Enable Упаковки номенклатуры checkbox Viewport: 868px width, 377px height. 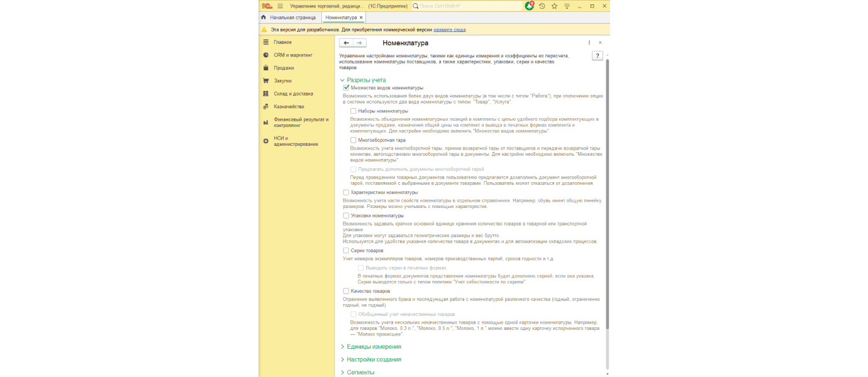tap(346, 216)
